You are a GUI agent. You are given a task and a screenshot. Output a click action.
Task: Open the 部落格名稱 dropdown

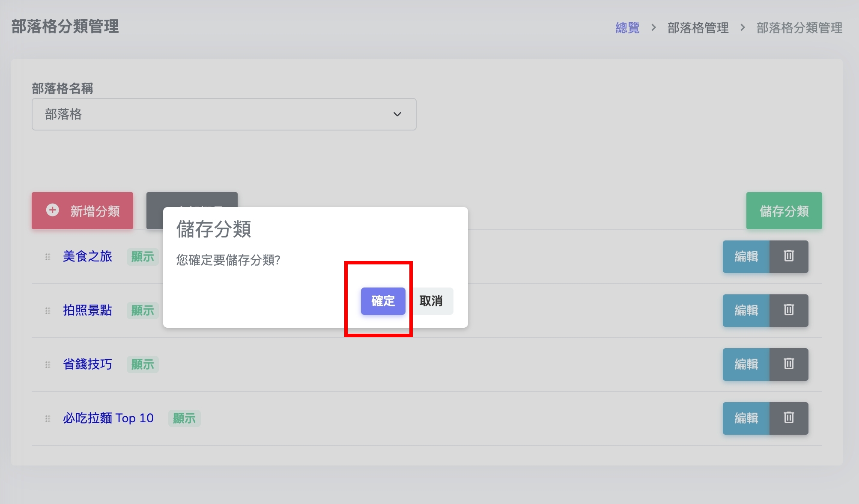point(224,114)
